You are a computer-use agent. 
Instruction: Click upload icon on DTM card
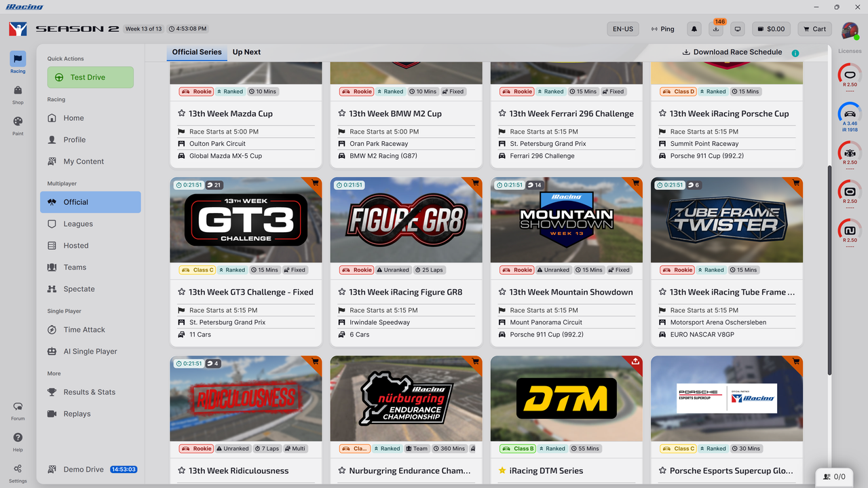click(635, 362)
